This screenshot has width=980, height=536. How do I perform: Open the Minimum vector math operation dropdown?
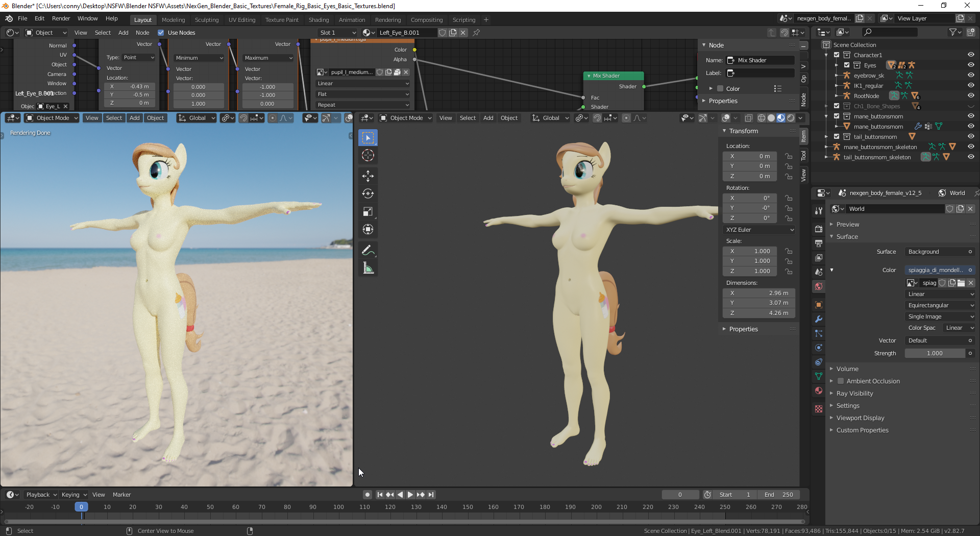click(x=199, y=58)
